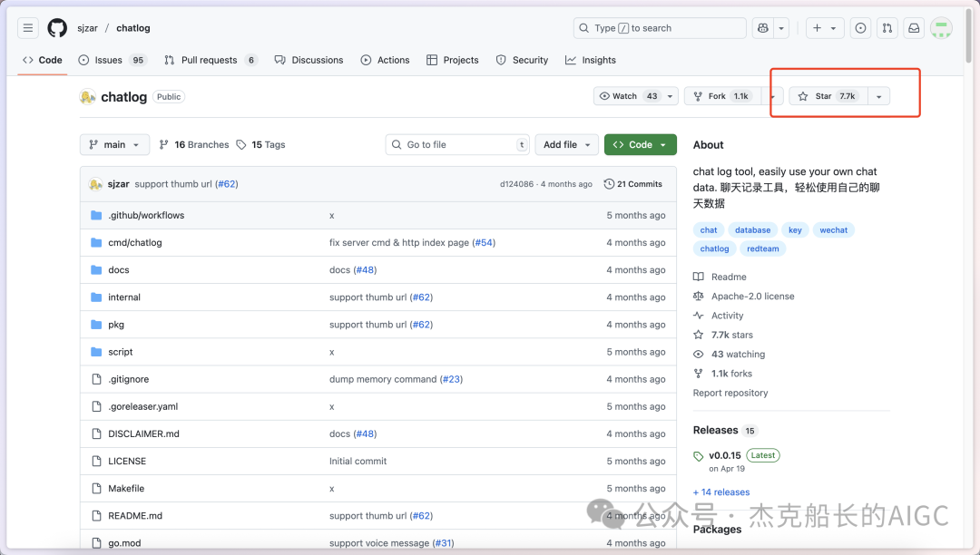Viewport: 980px width, 555px height.
Task: Go to sjzar owner link
Action: coord(87,28)
